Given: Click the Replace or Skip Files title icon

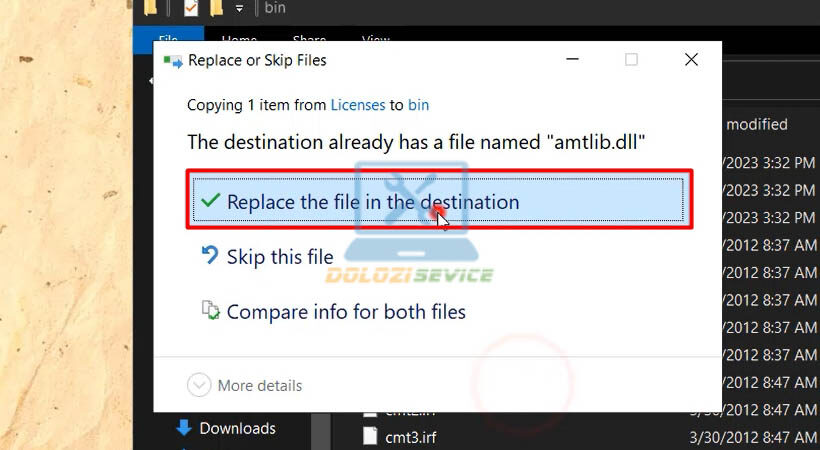Looking at the screenshot, I should (173, 61).
